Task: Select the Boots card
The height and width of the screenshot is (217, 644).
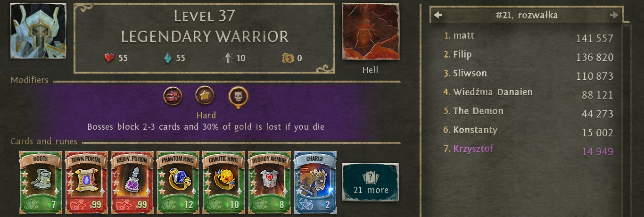Action: click(41, 182)
